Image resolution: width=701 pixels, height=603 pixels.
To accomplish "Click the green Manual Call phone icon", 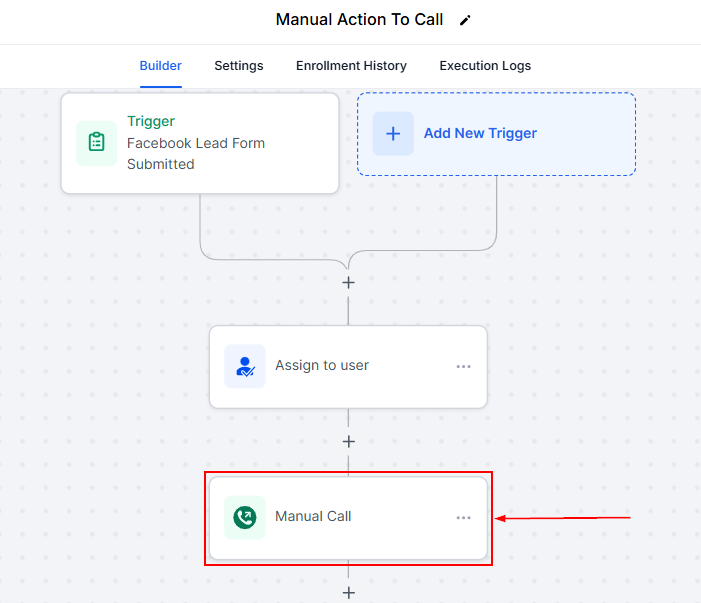I will point(244,517).
